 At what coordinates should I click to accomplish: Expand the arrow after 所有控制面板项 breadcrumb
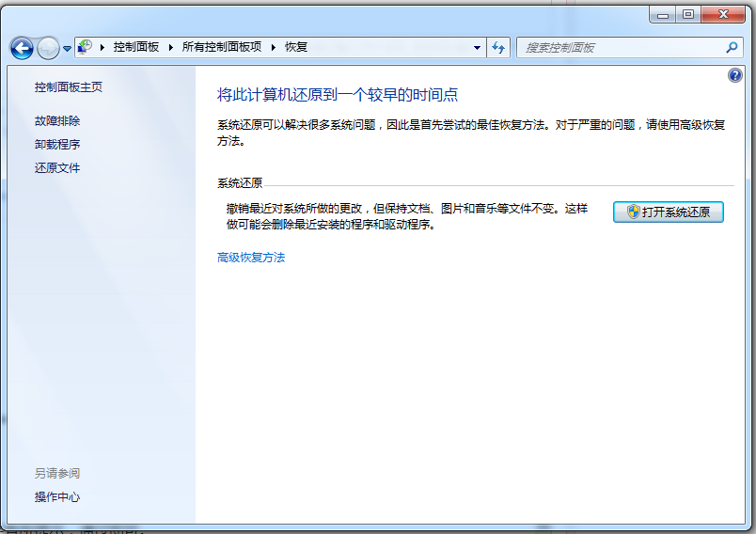pos(274,47)
